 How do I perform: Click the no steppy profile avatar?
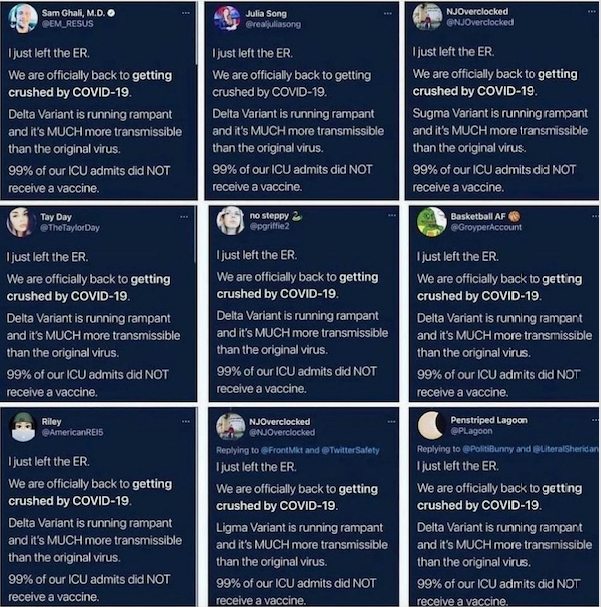click(x=231, y=221)
